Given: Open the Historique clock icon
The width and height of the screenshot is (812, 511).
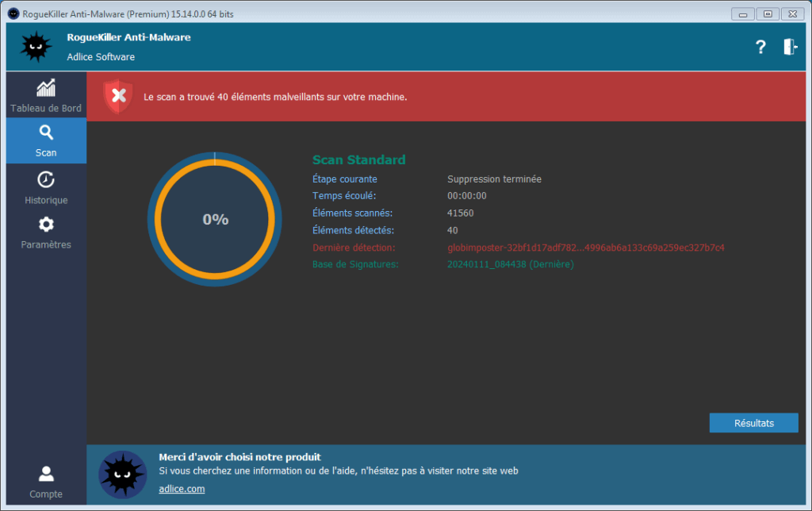Looking at the screenshot, I should pyautogui.click(x=46, y=180).
